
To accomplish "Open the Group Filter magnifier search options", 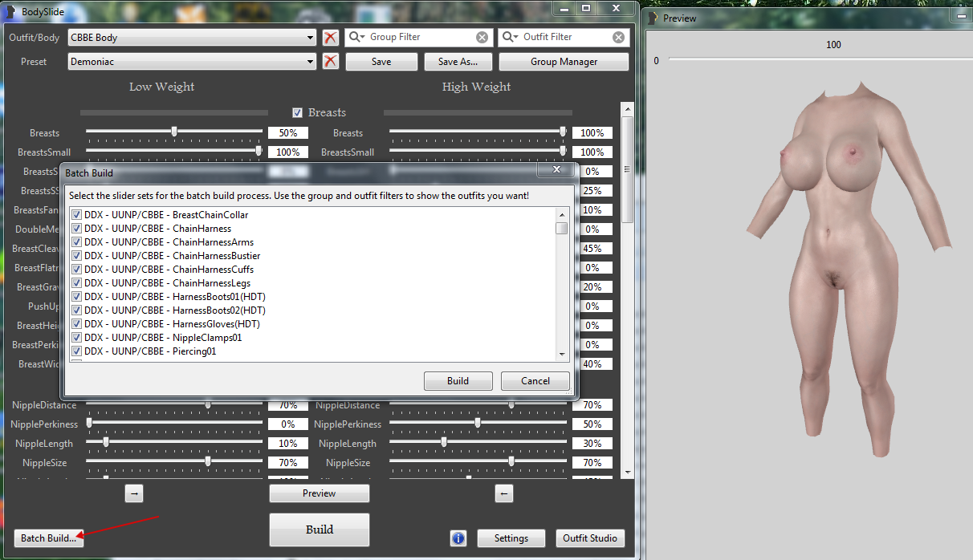I will coord(356,37).
